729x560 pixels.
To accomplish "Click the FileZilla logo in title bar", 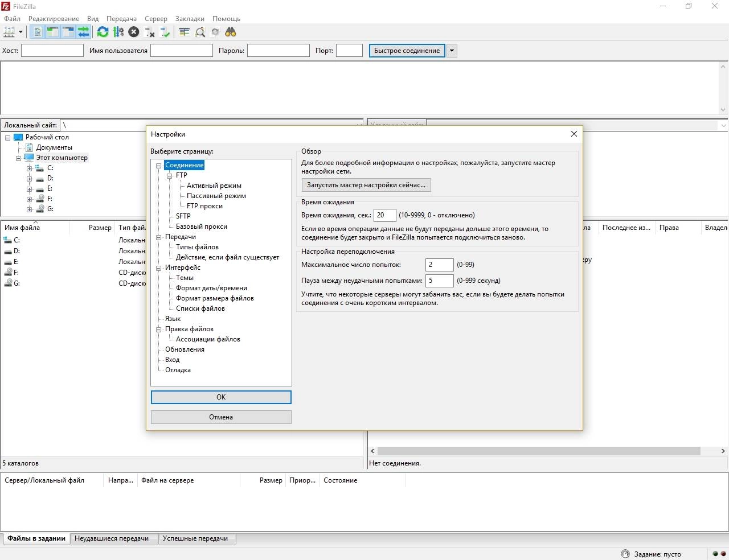I will coord(6,6).
